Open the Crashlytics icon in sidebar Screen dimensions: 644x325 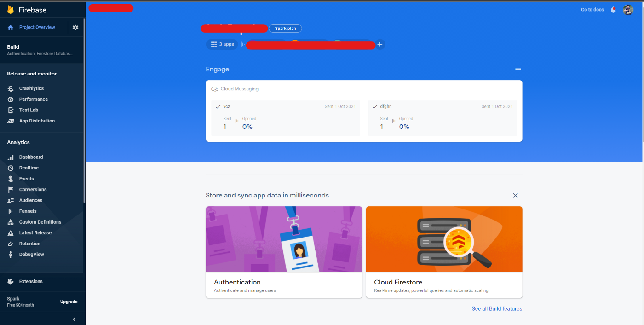click(11, 88)
